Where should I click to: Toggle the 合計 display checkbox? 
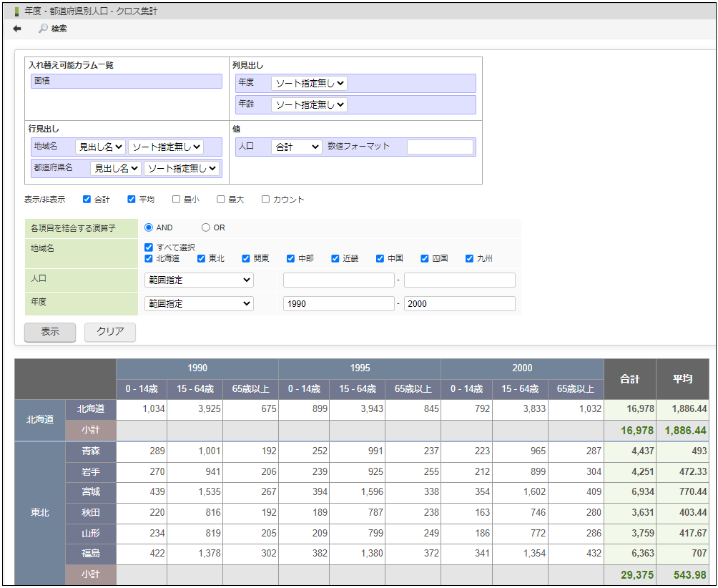pos(87,199)
